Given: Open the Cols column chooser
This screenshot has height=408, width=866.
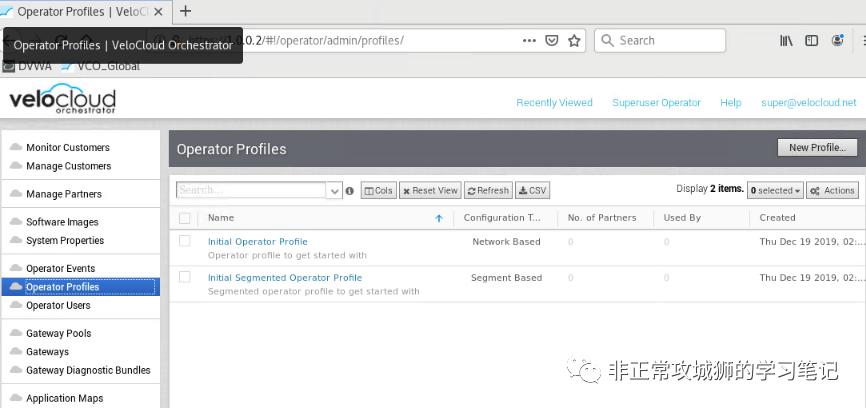Looking at the screenshot, I should click(379, 190).
